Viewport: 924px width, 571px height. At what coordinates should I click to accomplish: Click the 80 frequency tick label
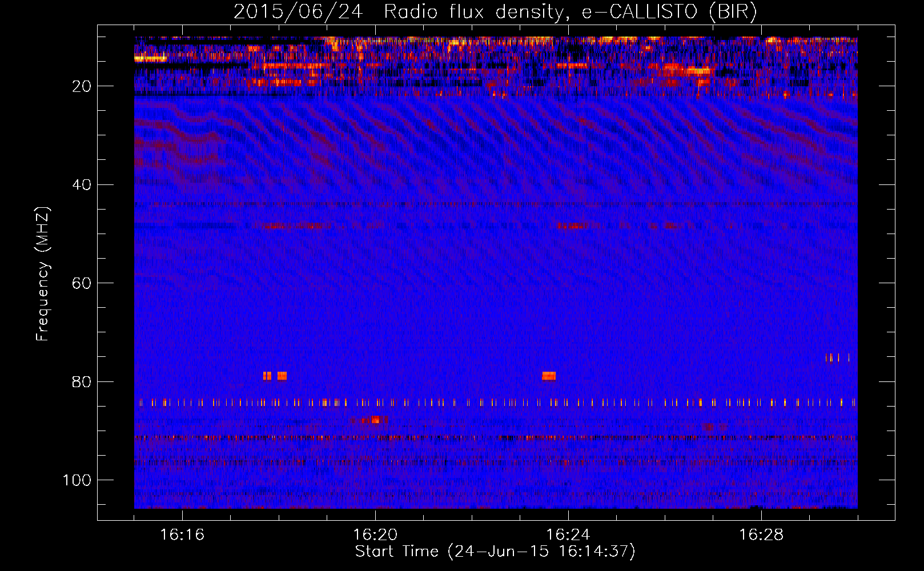(82, 381)
